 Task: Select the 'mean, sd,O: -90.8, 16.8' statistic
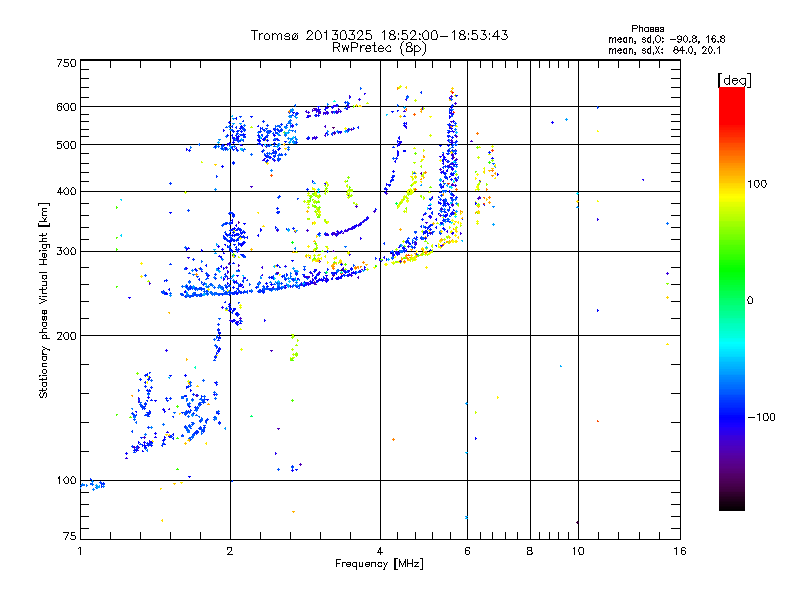666,39
